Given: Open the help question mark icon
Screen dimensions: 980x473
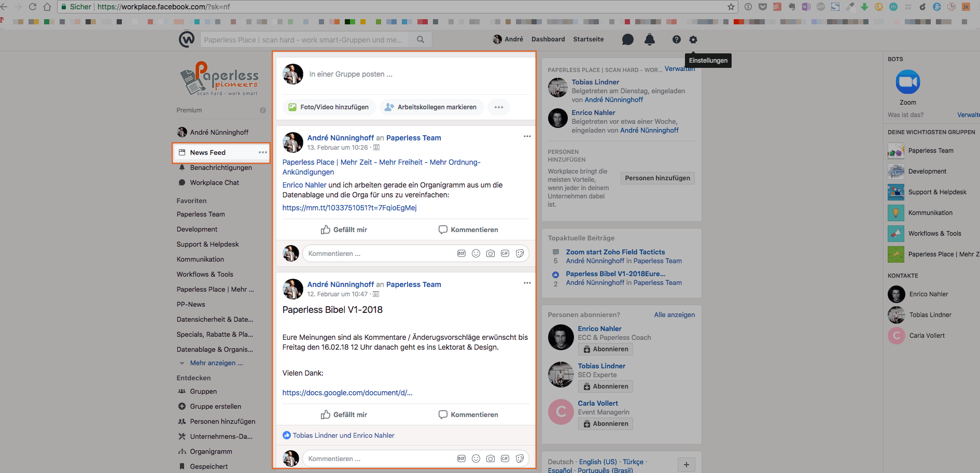Looking at the screenshot, I should click(676, 39).
